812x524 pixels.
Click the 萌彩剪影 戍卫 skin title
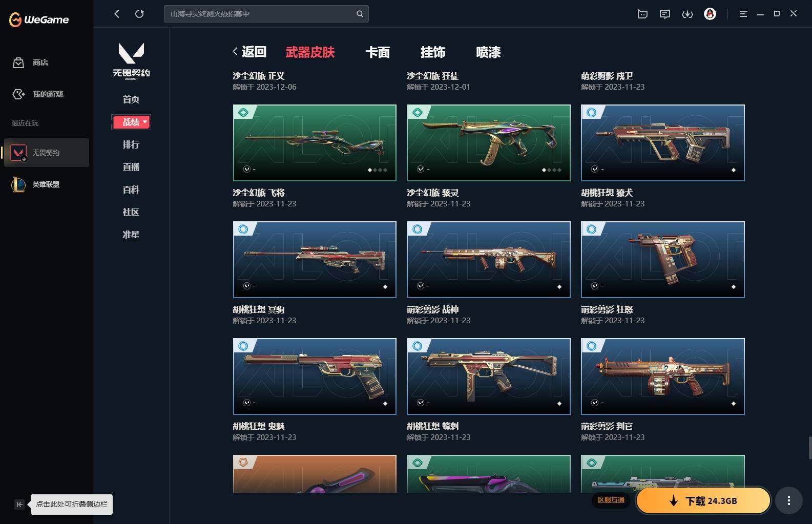pyautogui.click(x=607, y=76)
